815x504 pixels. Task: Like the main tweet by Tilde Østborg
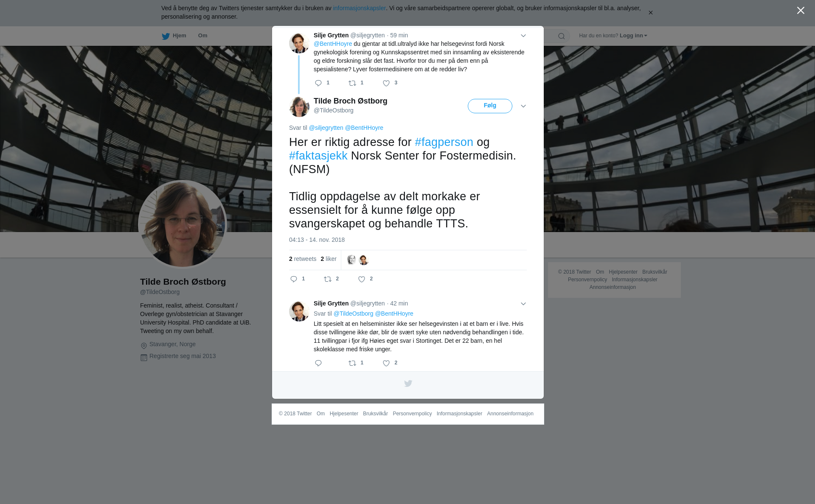pyautogui.click(x=362, y=279)
